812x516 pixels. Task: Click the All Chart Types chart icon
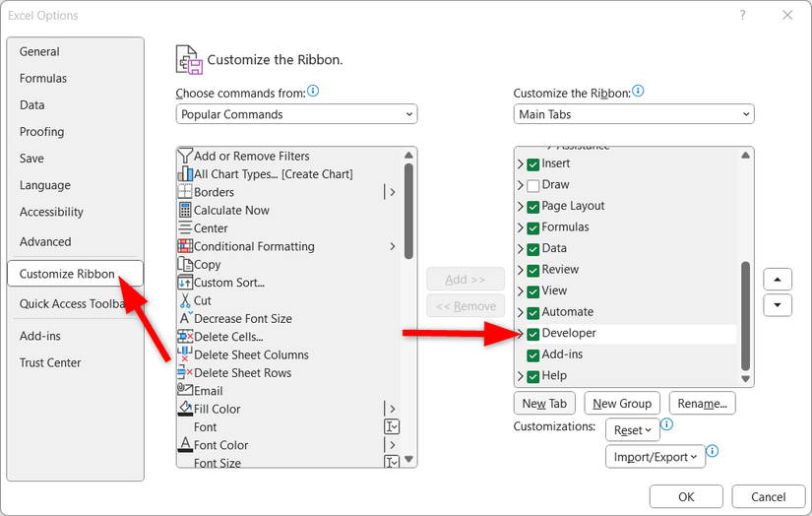[x=185, y=174]
